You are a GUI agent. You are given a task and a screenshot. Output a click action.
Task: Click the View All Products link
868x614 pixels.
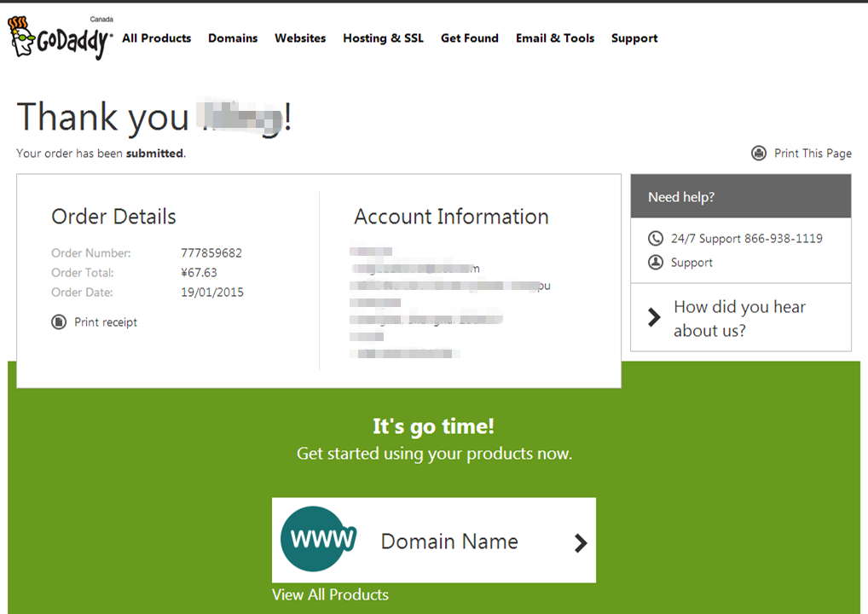coord(330,595)
